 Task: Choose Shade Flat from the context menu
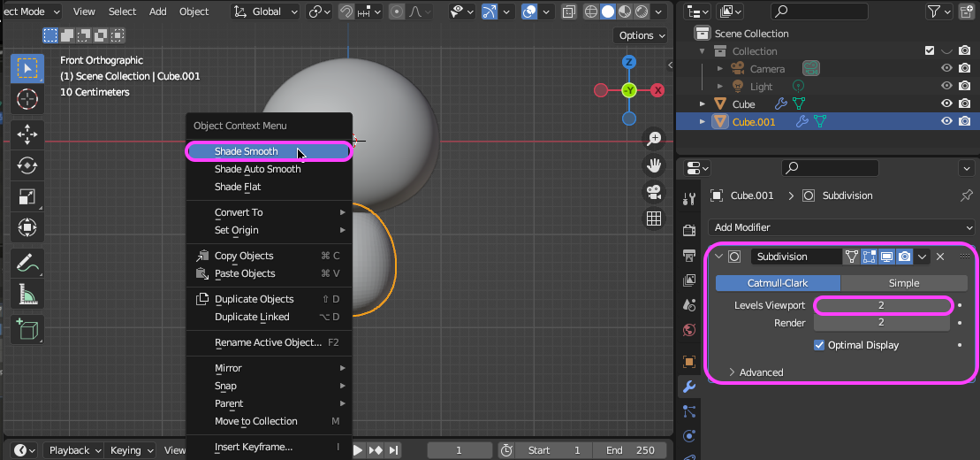point(238,187)
